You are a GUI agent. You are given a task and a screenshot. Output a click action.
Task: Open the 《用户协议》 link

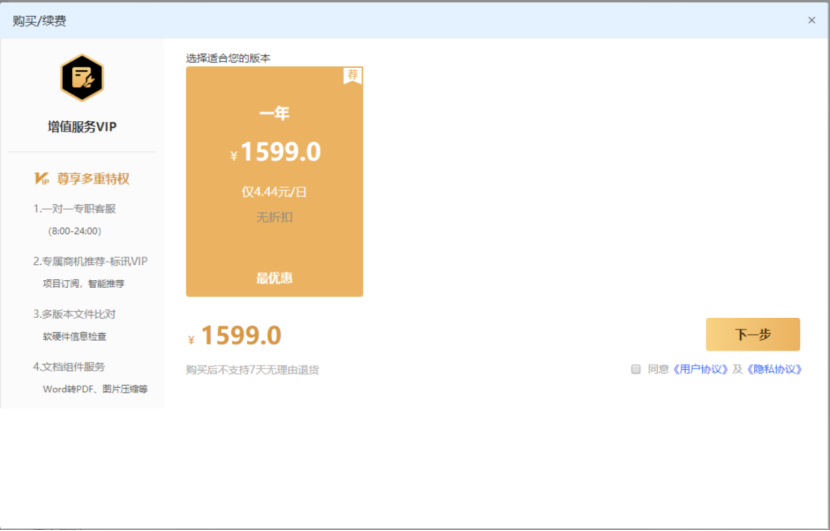pyautogui.click(x=700, y=369)
